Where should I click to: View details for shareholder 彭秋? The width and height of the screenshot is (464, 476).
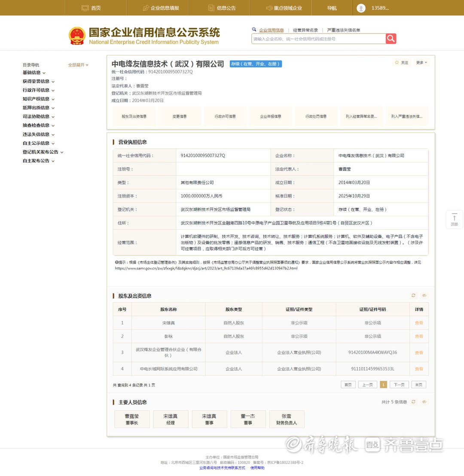pyautogui.click(x=419, y=337)
